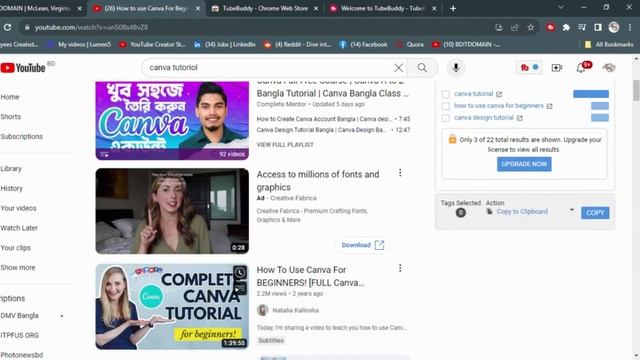The width and height of the screenshot is (640, 360).
Task: Click the browser address bar URL
Action: (x=91, y=27)
